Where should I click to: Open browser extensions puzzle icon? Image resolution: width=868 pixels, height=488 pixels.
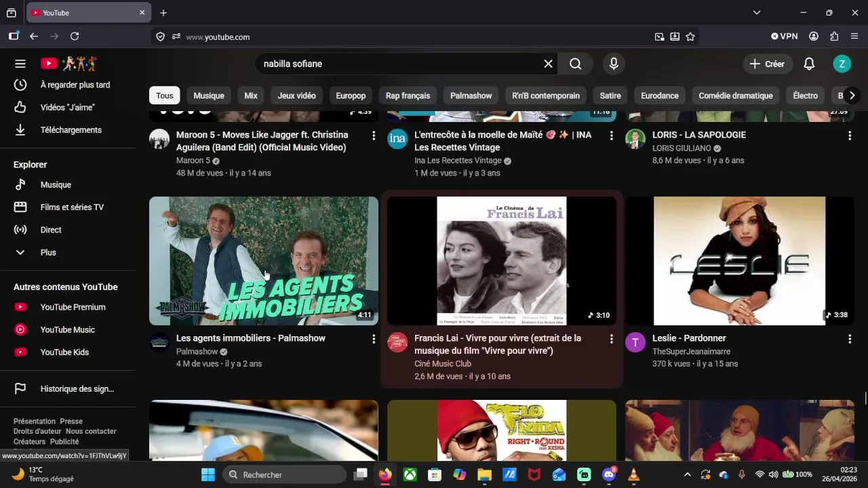pyautogui.click(x=834, y=36)
